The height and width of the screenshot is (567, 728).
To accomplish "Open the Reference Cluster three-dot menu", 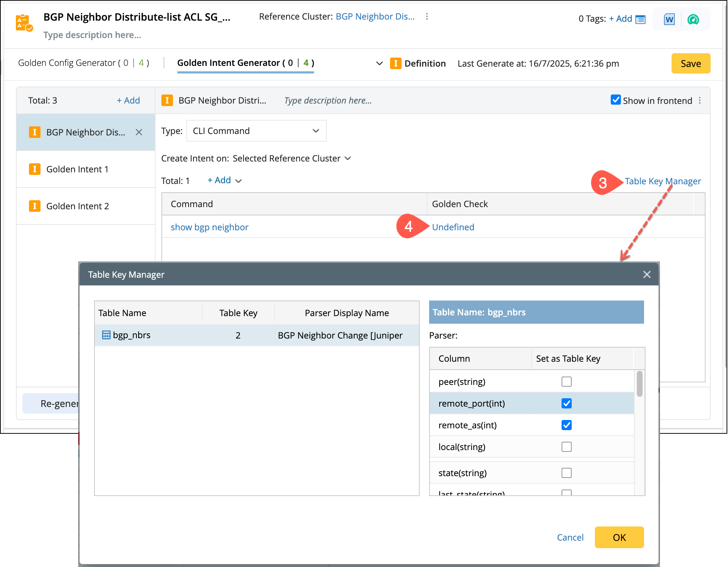I will 427,16.
